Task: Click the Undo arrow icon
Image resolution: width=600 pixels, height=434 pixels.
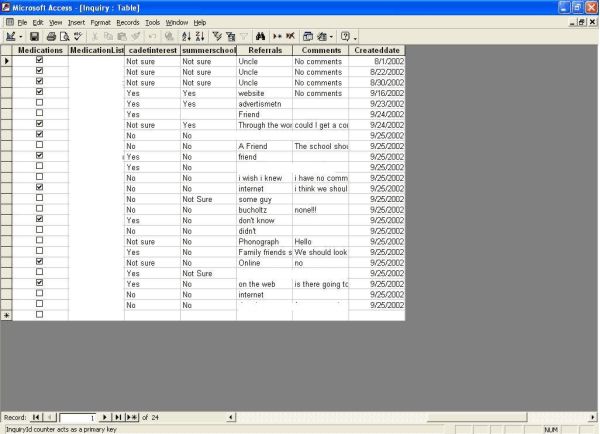Action: (152, 36)
